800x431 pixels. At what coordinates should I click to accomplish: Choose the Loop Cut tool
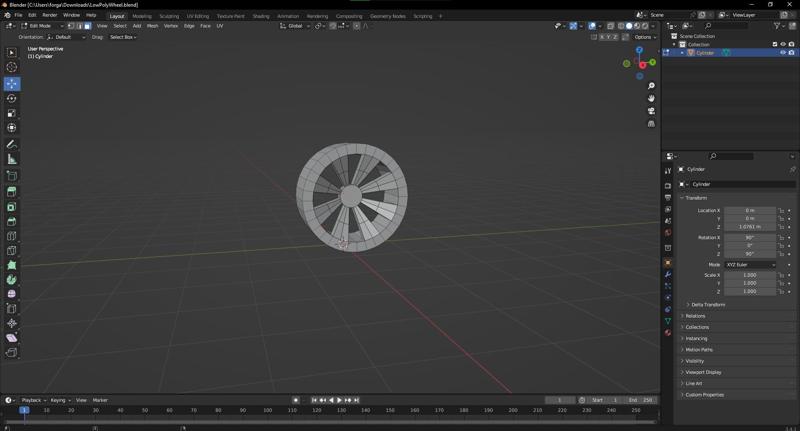11,236
